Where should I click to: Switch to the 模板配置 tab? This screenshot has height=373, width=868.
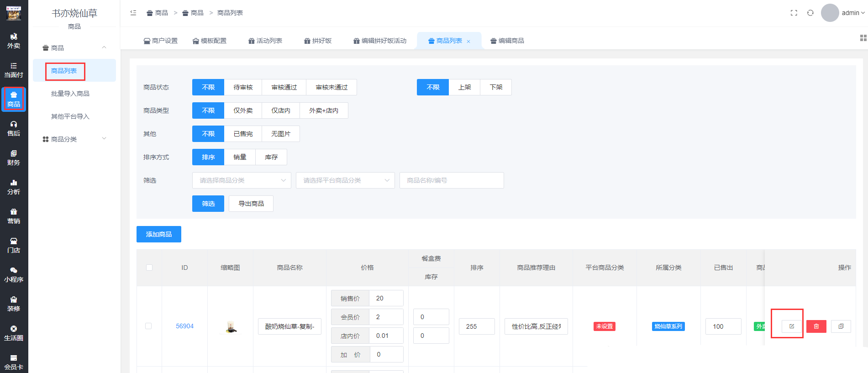click(x=210, y=41)
